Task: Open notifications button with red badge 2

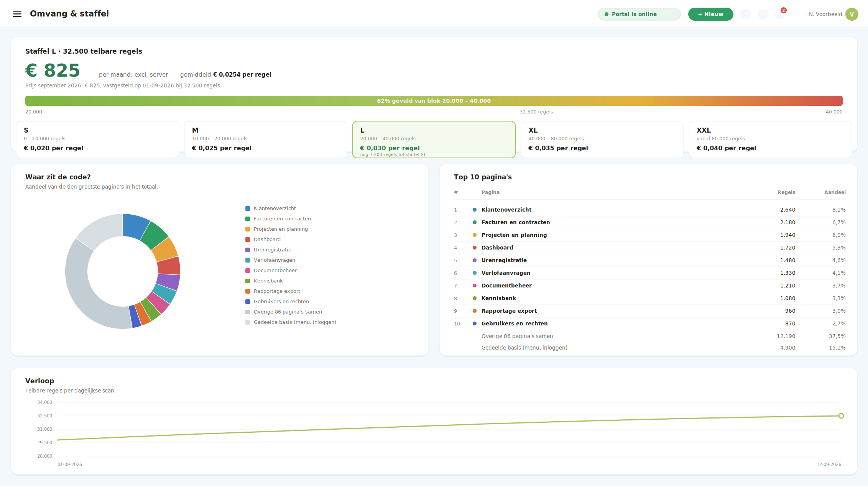Action: coord(780,14)
